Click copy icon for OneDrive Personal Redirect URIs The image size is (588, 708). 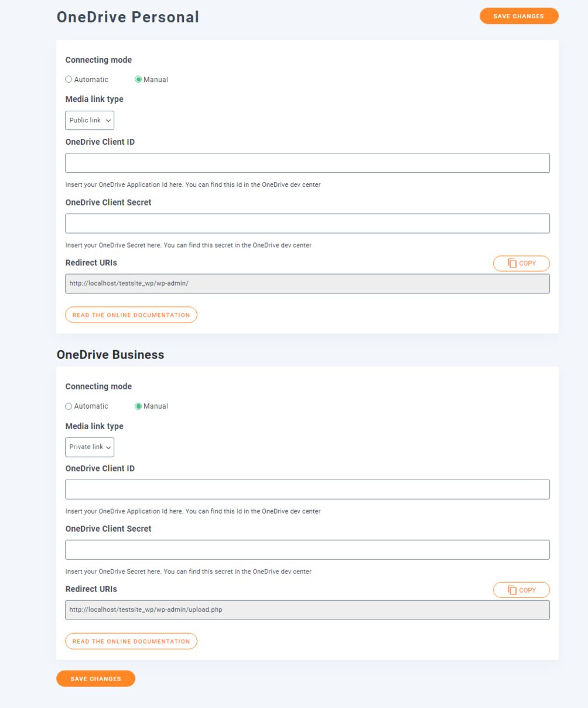pyautogui.click(x=521, y=264)
